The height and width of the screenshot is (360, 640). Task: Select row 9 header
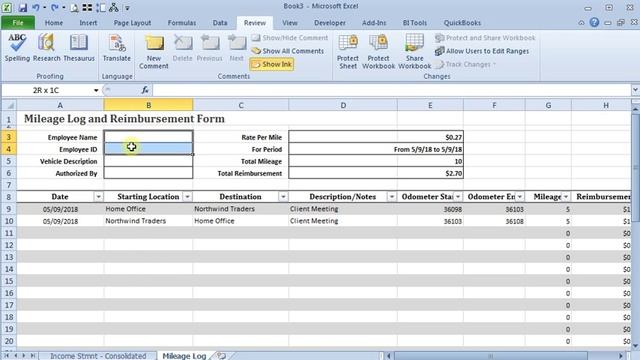9,209
